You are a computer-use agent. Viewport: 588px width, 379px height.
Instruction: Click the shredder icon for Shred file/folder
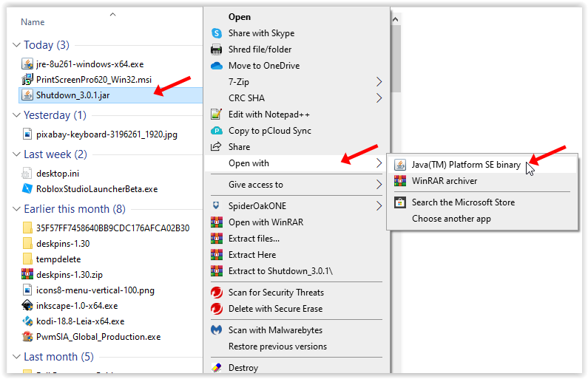[x=217, y=49]
